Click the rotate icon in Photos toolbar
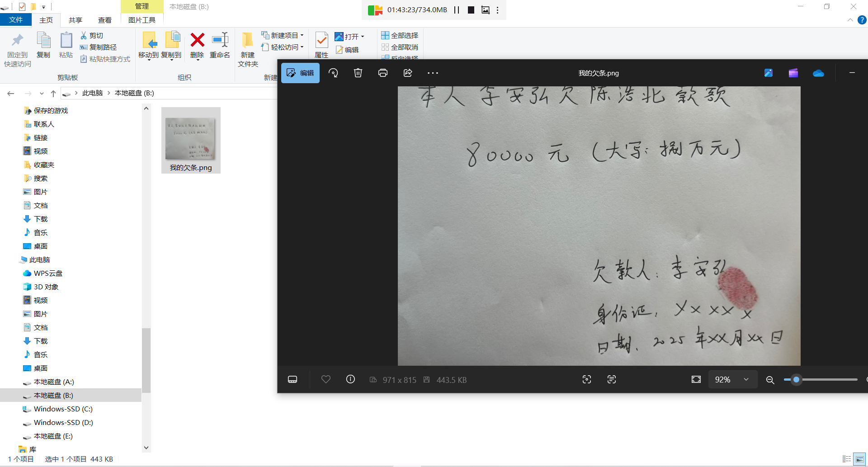The image size is (868, 467). pyautogui.click(x=333, y=73)
